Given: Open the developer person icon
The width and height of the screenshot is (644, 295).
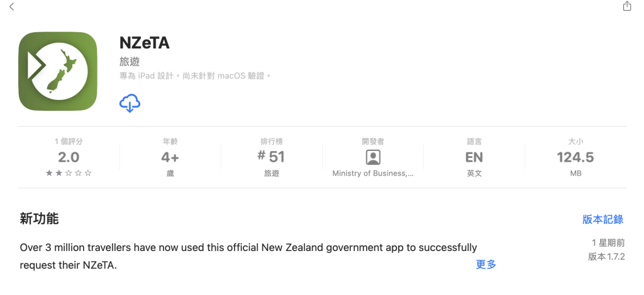Looking at the screenshot, I should pos(373,157).
